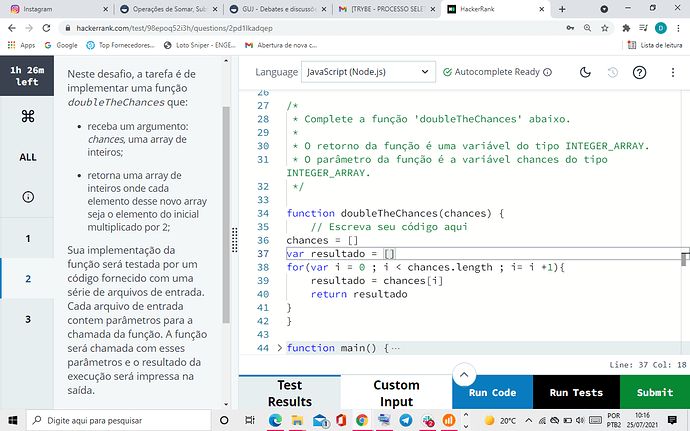Toggle dark mode with the moon icon
The image size is (690, 431).
[x=586, y=72]
